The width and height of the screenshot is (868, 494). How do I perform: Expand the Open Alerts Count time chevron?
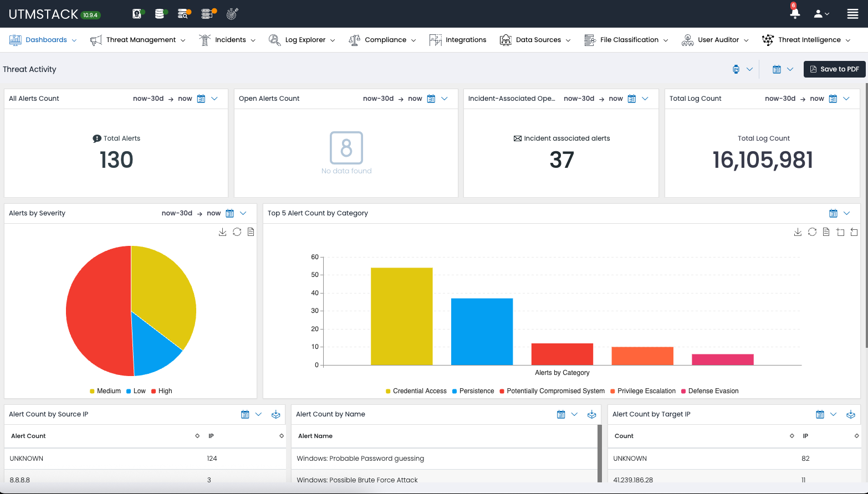445,99
